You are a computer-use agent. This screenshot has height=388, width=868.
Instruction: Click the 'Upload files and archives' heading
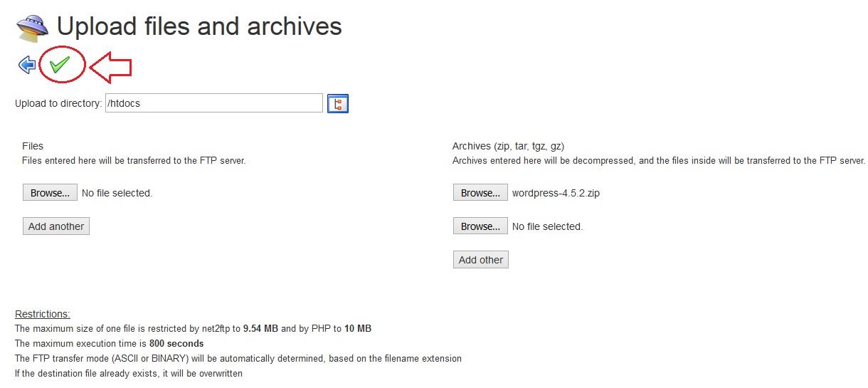(199, 27)
